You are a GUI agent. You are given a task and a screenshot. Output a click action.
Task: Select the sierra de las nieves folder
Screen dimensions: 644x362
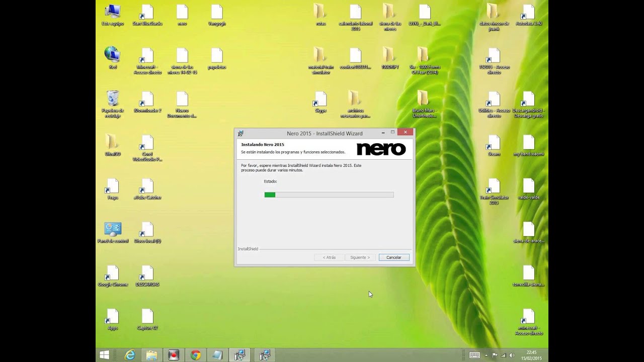tap(390, 18)
